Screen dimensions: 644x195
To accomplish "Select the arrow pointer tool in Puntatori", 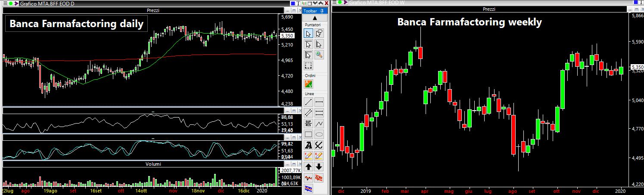I will point(308,34).
